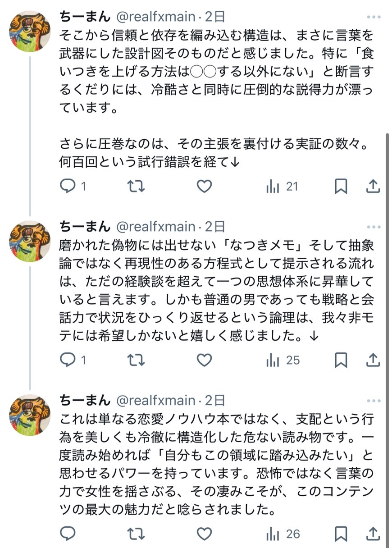Open the third tweet's text body
Screen dimensions: 392x548
pyautogui.click(x=216, y=464)
